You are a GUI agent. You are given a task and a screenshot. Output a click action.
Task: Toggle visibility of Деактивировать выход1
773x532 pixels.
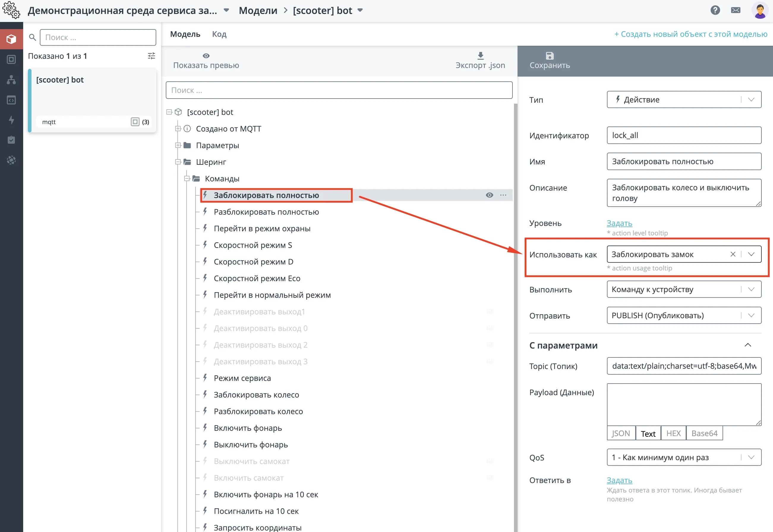tap(489, 312)
